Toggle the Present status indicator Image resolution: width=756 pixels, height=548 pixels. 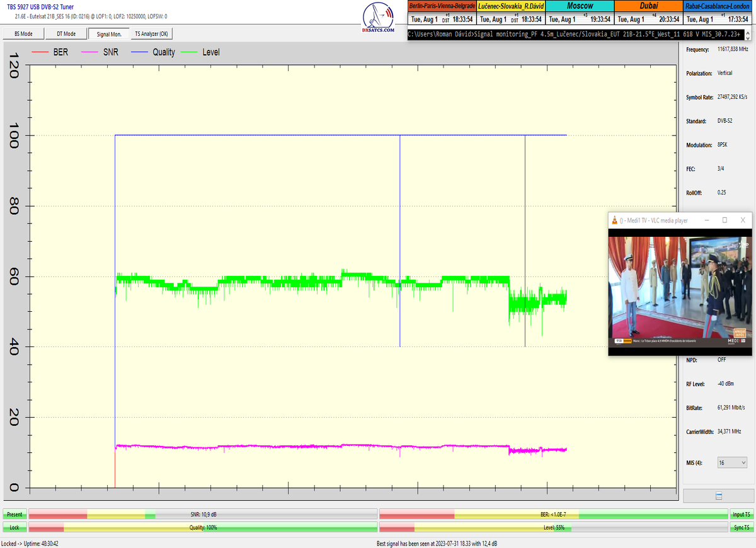pos(14,515)
